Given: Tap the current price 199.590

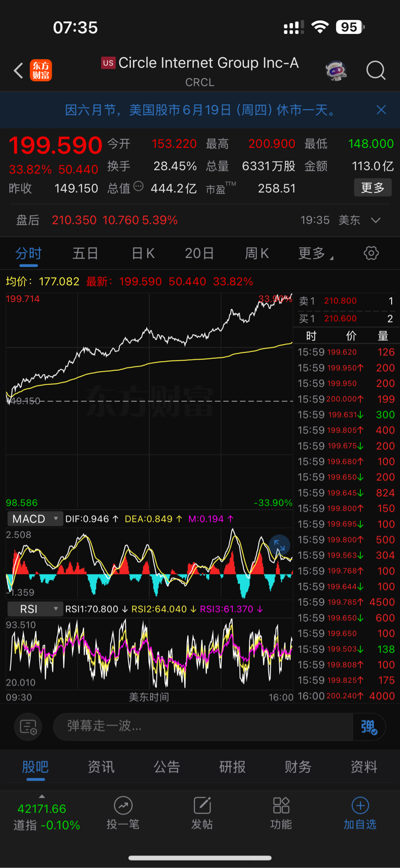Looking at the screenshot, I should point(55,145).
